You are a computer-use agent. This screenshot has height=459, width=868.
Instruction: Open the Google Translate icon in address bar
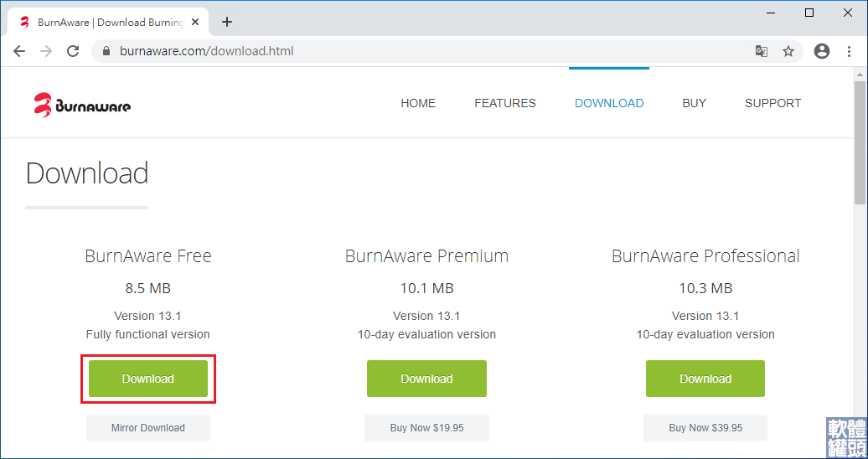[x=762, y=51]
